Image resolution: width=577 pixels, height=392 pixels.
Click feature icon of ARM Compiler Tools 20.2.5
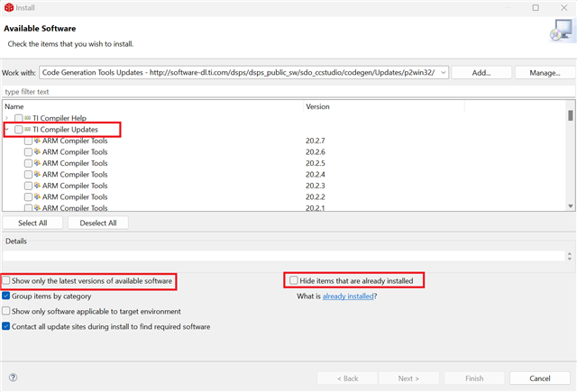pos(37,163)
